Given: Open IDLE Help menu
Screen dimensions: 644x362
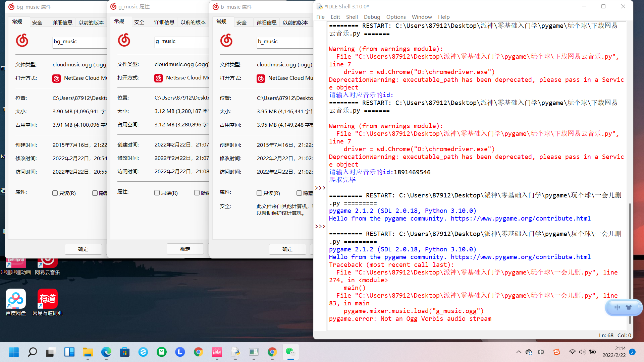Looking at the screenshot, I should [444, 17].
